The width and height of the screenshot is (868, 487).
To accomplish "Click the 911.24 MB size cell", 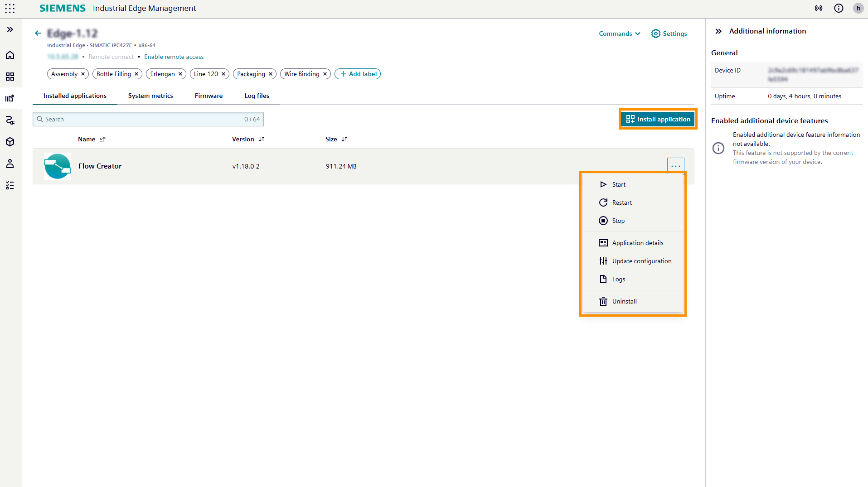I will 341,166.
